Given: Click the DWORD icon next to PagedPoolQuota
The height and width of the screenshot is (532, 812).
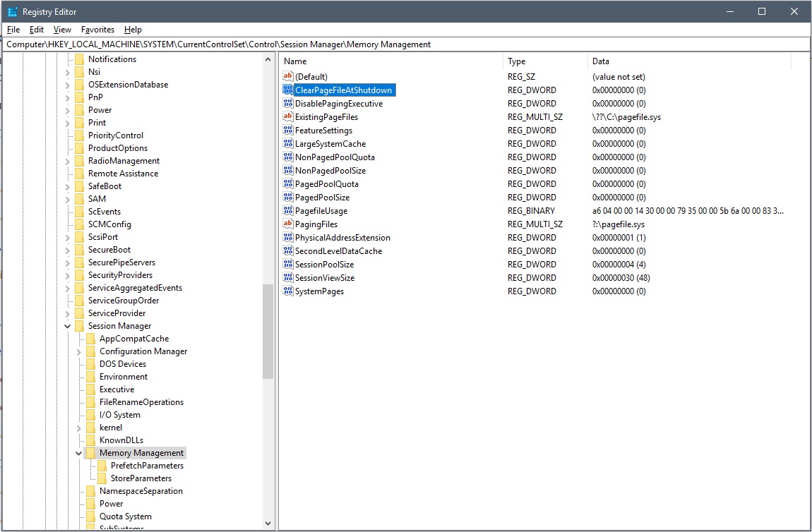Looking at the screenshot, I should click(x=288, y=183).
